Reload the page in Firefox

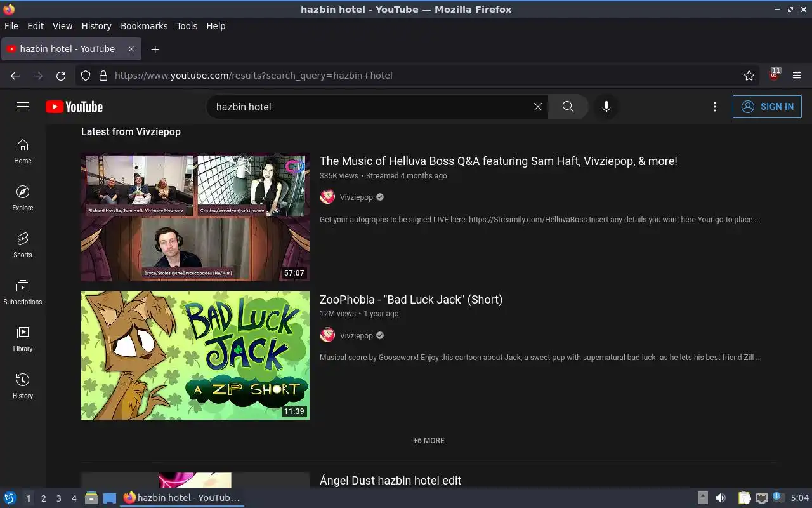pos(61,76)
